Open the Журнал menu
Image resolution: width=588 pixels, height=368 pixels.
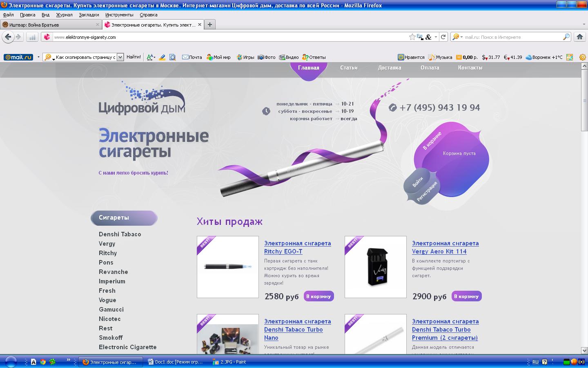tap(64, 15)
